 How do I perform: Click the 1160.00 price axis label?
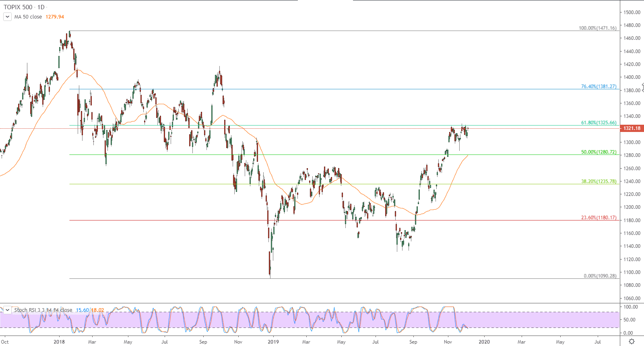[632, 233]
